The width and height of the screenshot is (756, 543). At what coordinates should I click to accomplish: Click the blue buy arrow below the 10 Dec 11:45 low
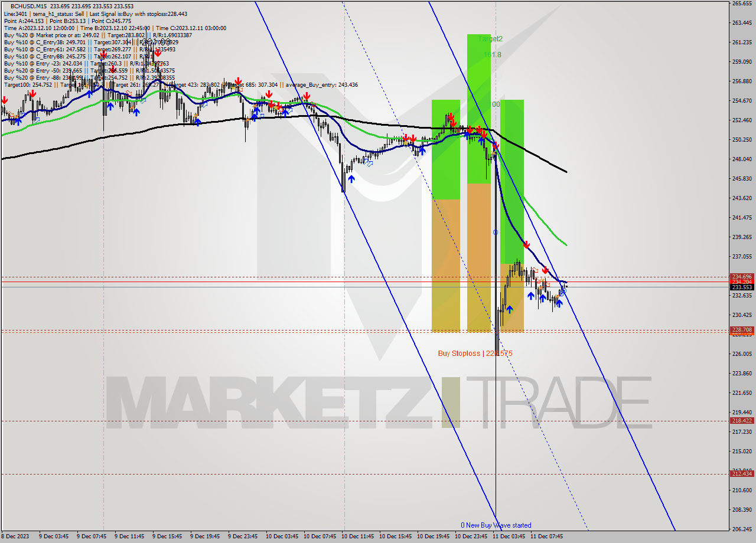tap(350, 179)
